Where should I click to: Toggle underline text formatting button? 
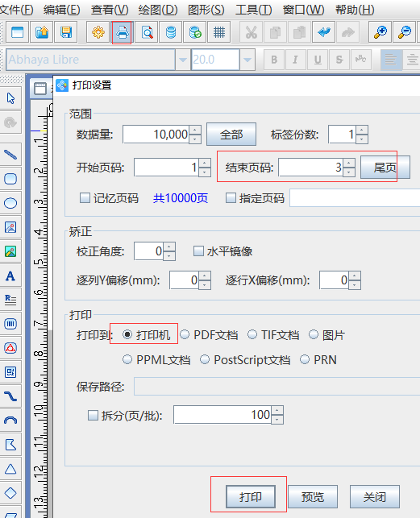pyautogui.click(x=318, y=60)
